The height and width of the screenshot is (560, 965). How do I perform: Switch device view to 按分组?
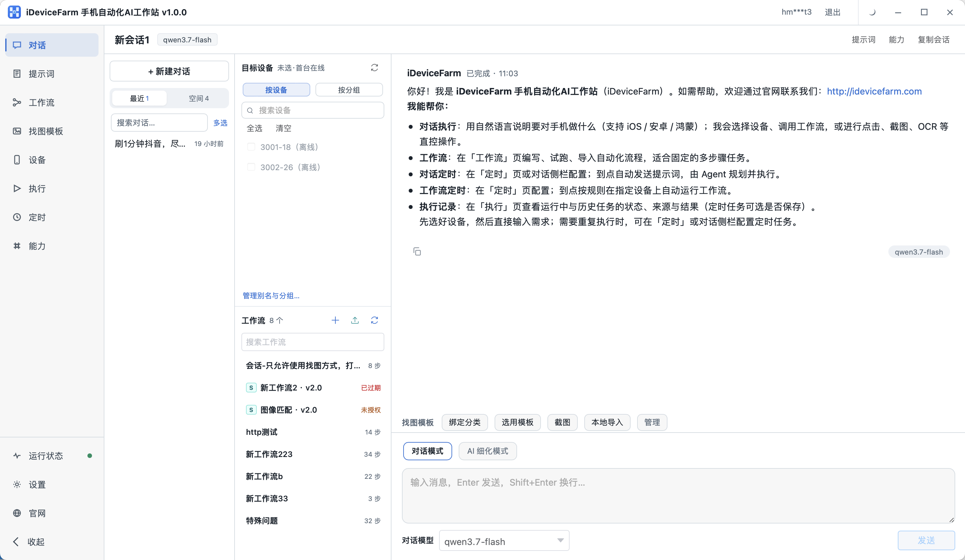349,90
